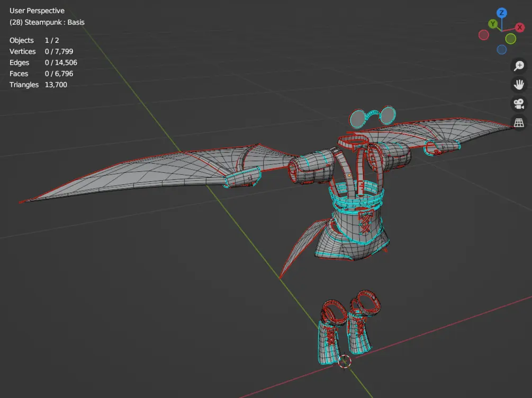The height and width of the screenshot is (398, 532).
Task: Snap to the negative X view using the unlabeled red gizmo dot
Action: (483, 35)
